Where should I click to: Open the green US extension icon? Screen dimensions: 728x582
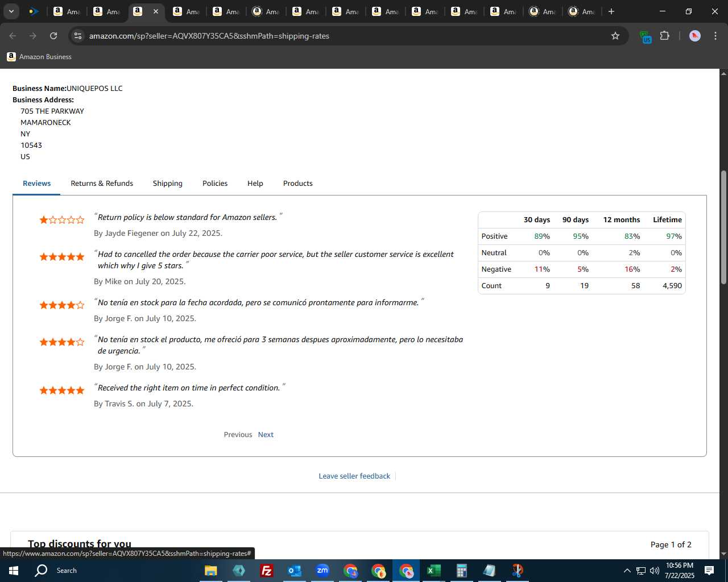(x=645, y=37)
